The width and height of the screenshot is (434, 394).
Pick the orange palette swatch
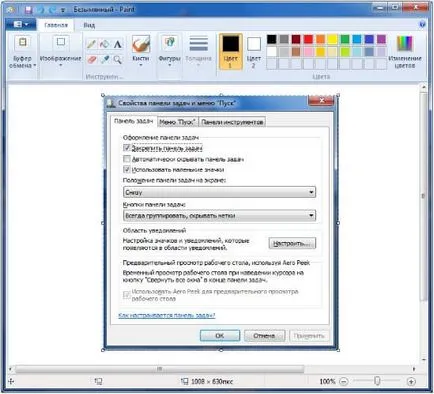320,40
